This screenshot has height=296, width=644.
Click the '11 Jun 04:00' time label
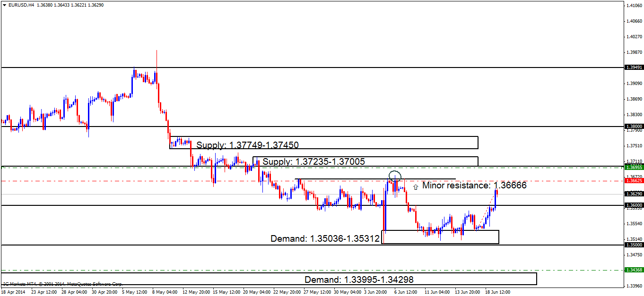tap(437, 292)
